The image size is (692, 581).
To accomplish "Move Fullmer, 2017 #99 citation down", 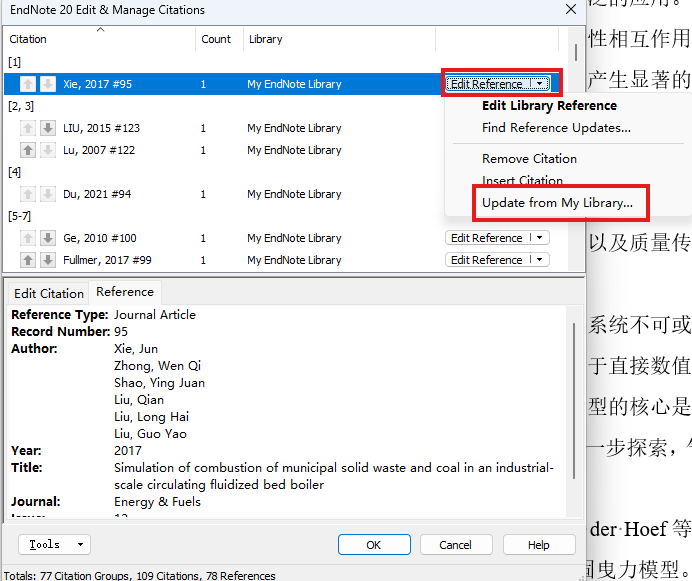I will 48,260.
